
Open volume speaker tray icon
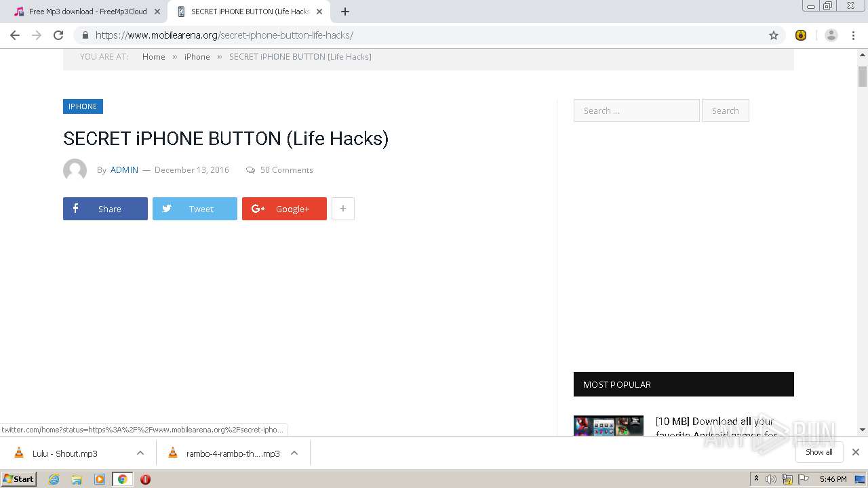(x=771, y=479)
